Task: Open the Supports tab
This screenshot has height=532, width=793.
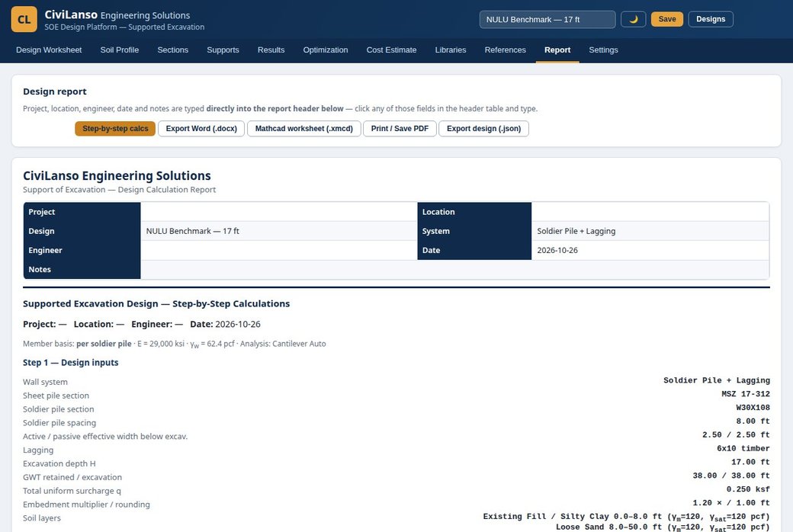Action: 223,50
